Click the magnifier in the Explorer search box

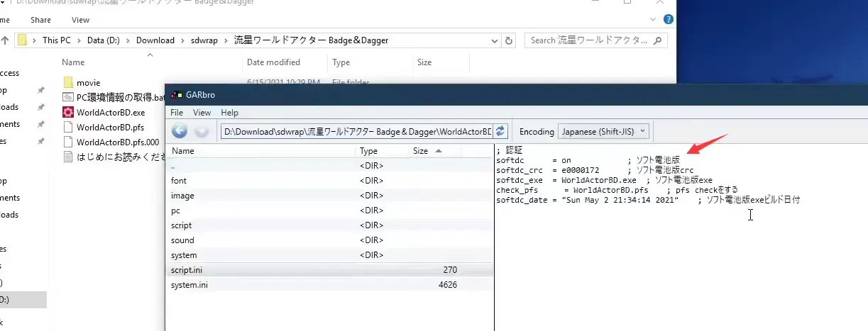[x=657, y=40]
